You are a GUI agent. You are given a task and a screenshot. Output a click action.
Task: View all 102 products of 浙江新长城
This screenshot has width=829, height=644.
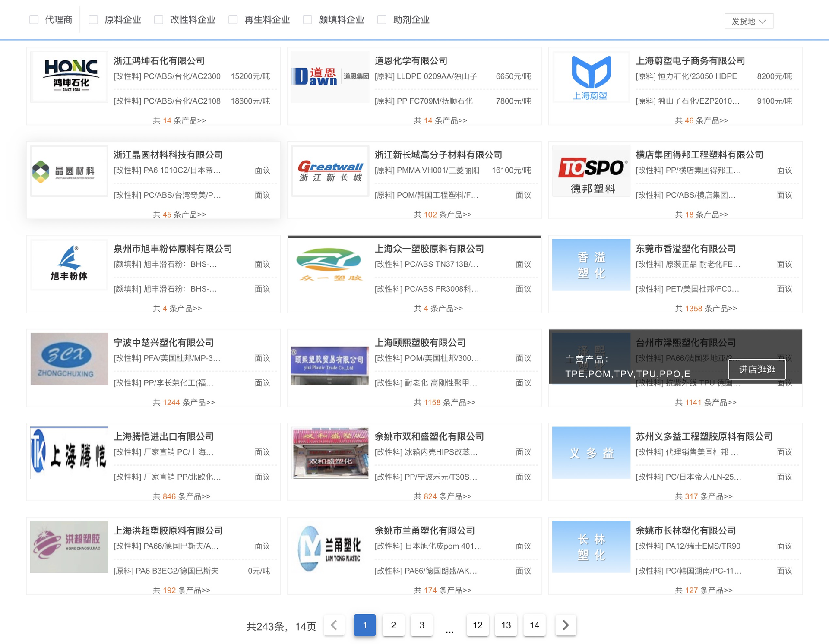(x=443, y=215)
